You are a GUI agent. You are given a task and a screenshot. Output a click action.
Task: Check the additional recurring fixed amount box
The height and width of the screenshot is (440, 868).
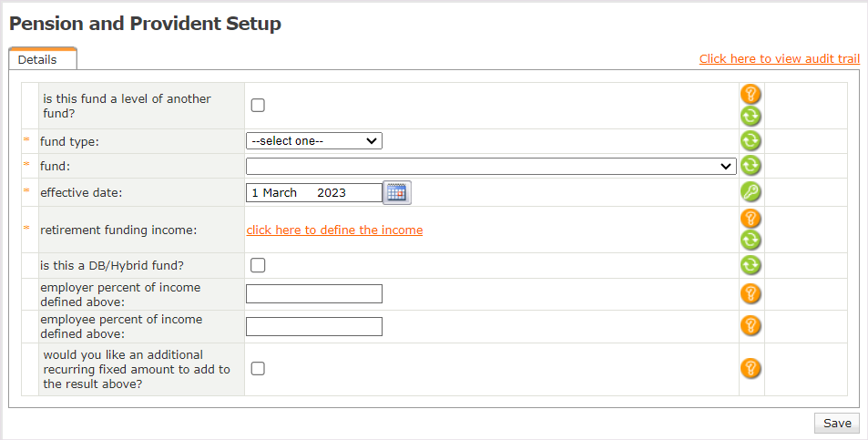point(258,368)
